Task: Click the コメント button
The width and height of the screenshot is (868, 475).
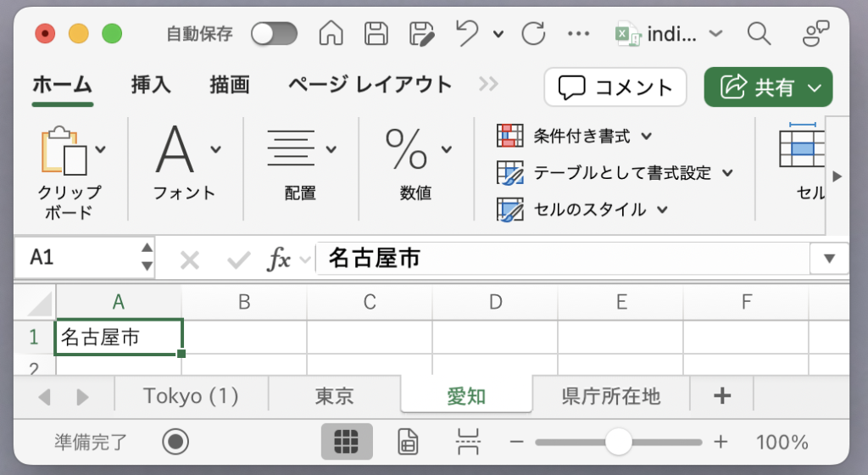Action: (x=615, y=87)
